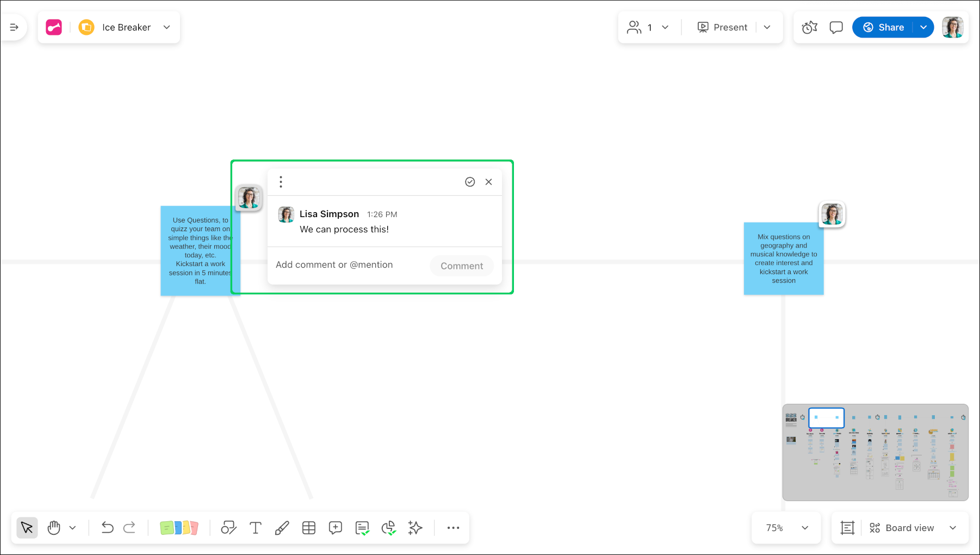The image size is (980, 555).
Task: Insert a table with the grid icon
Action: pos(309,528)
